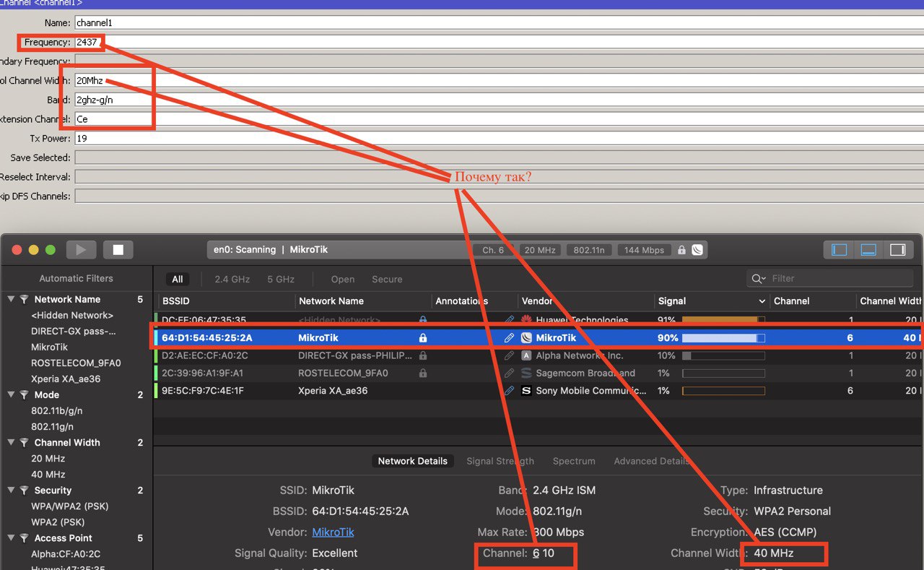Filter by 5 GHz band
Screen dimensions: 924x570
281,279
